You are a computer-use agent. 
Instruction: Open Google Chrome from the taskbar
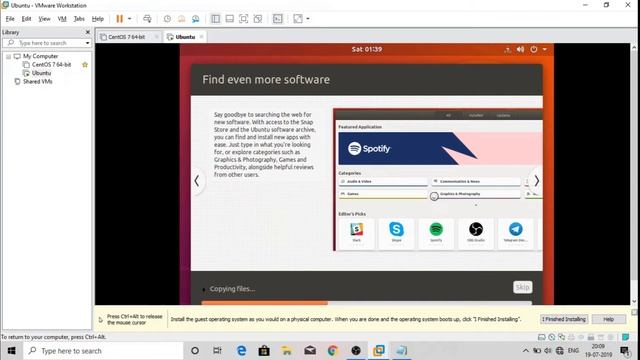pyautogui.click(x=333, y=351)
